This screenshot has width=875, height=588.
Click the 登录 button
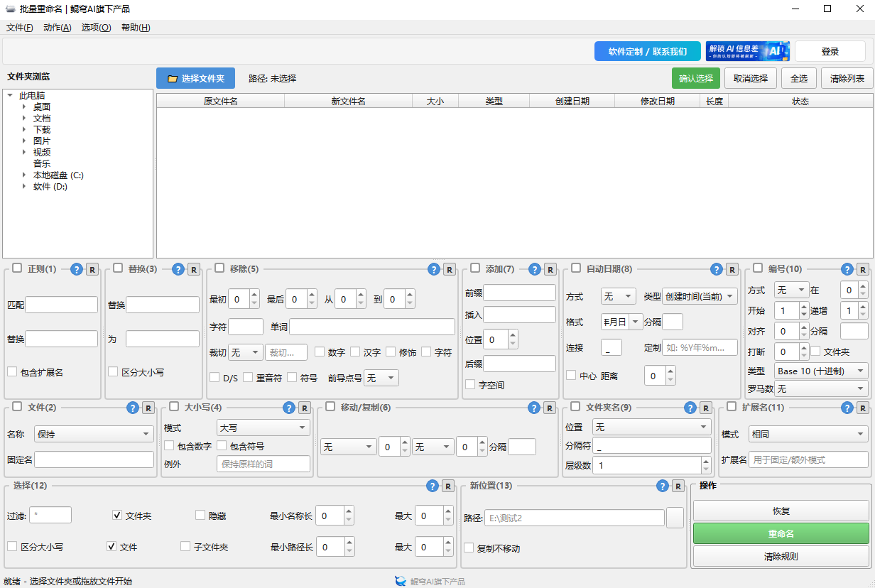[830, 51]
